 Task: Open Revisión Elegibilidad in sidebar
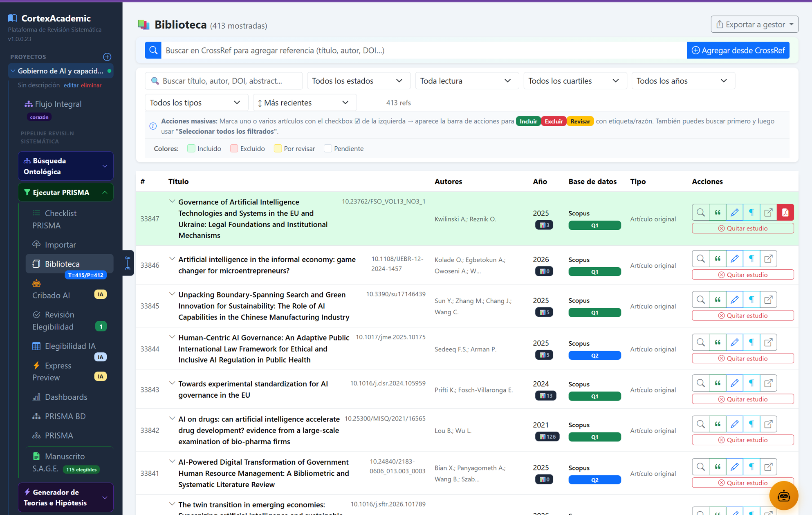point(69,320)
